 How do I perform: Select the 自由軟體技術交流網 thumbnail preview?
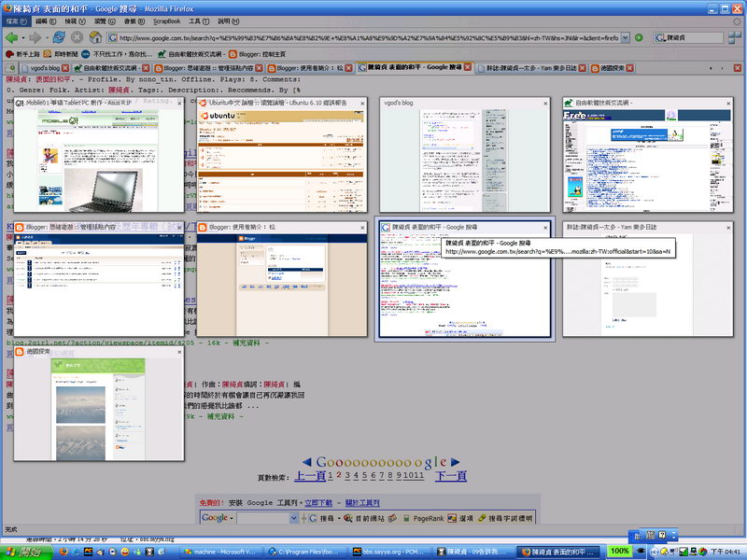pos(647,155)
